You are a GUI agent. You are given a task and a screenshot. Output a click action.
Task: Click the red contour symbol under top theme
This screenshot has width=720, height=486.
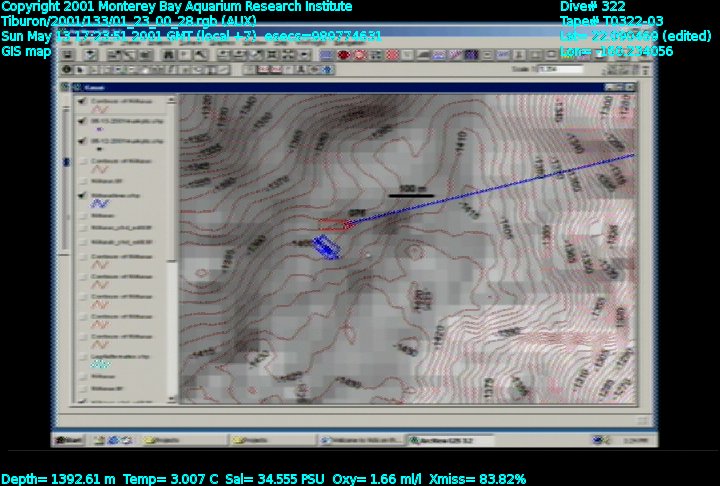coord(100,111)
